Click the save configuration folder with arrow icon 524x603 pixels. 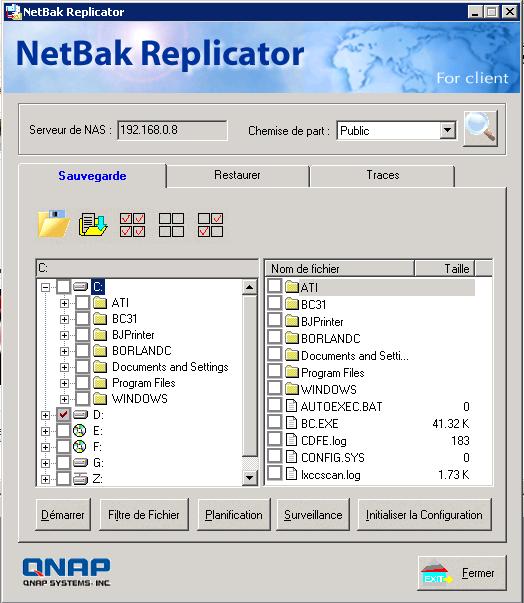[93, 225]
